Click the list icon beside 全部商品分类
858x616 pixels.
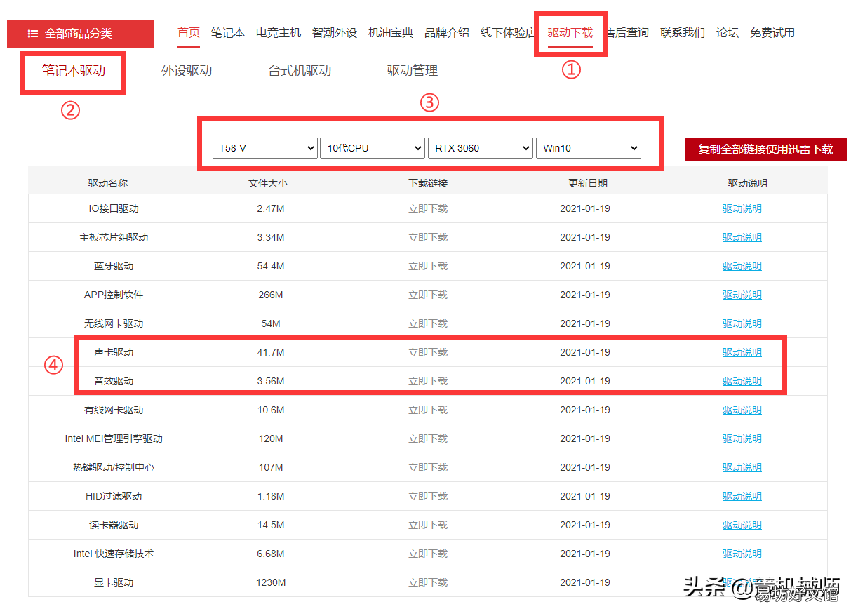click(x=33, y=34)
